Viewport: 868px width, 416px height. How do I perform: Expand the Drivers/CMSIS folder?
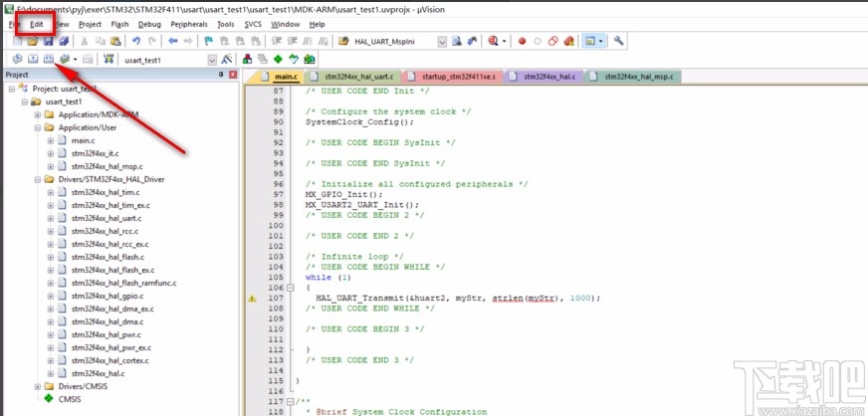pos(38,386)
